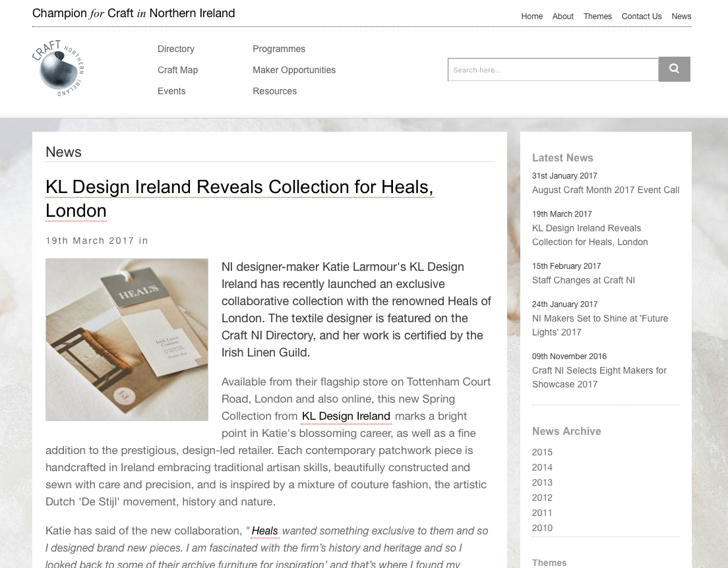Open the Directory section

[176, 49]
